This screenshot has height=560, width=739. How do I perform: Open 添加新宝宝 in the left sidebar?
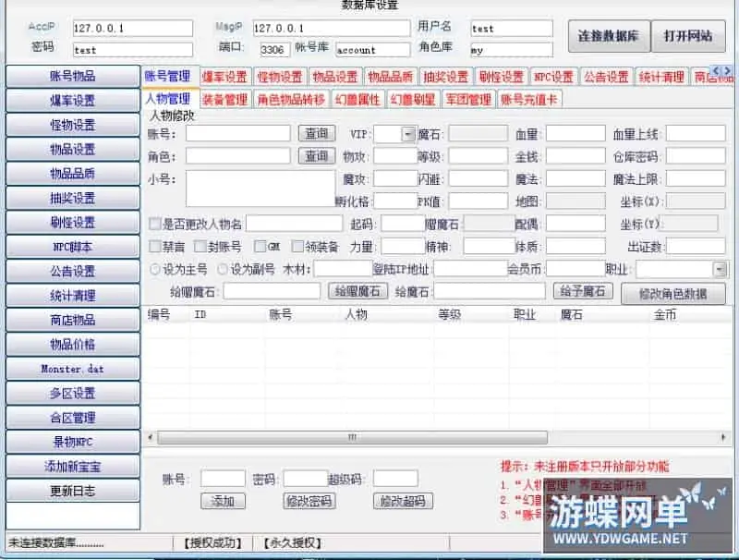click(73, 467)
